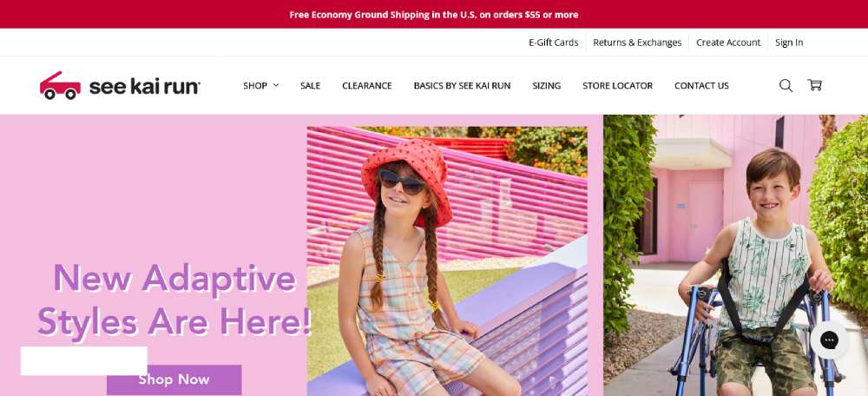Open the STORE LOCATOR page
The height and width of the screenshot is (396, 868).
618,86
